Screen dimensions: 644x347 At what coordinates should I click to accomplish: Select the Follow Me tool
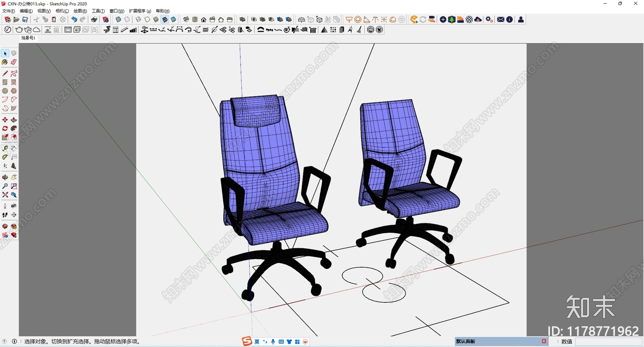14,128
